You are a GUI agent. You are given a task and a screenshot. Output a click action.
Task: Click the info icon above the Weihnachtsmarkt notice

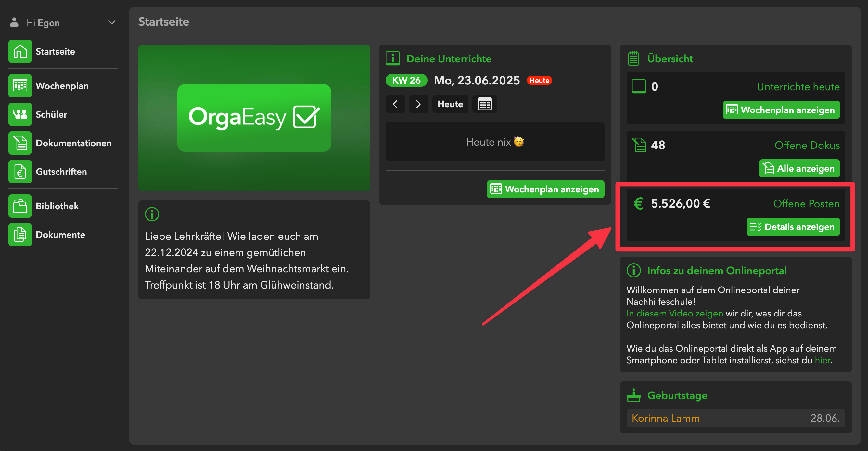pyautogui.click(x=152, y=214)
